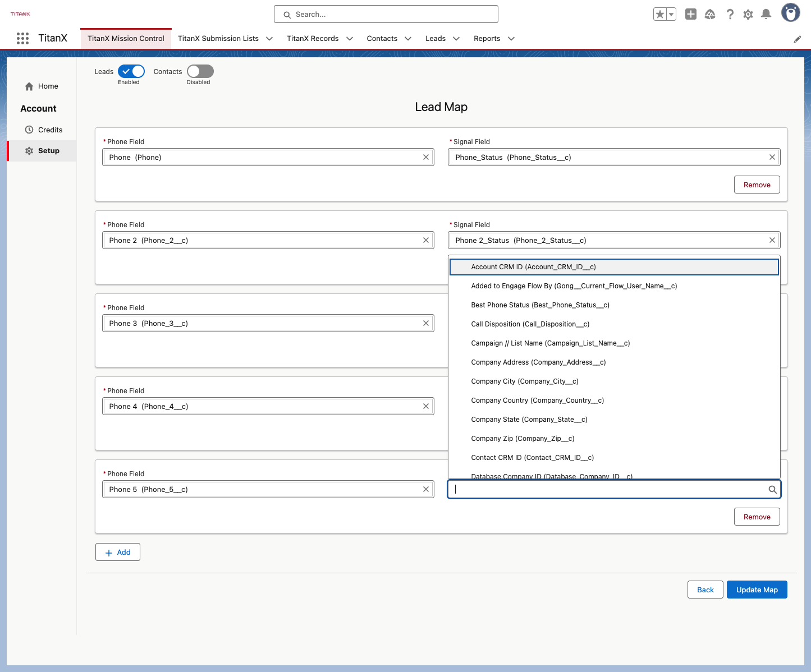Open the Setup gear icon in header
This screenshot has width=811, height=672.
pyautogui.click(x=748, y=15)
